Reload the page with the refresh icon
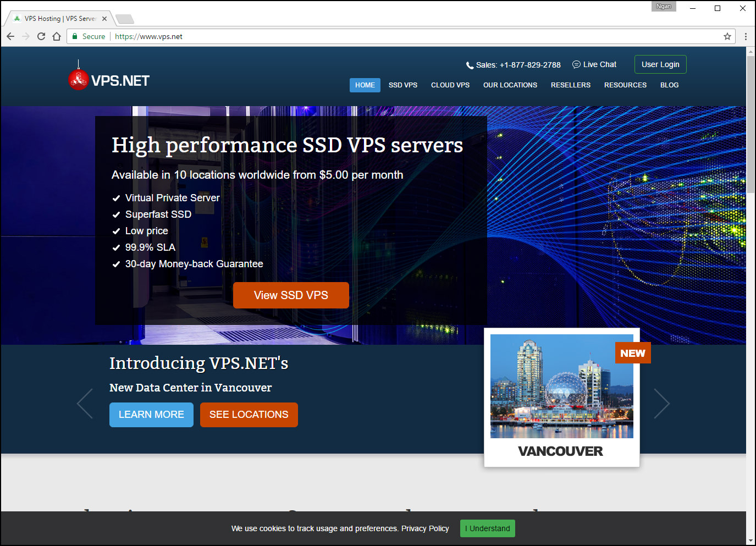The width and height of the screenshot is (756, 546). [x=41, y=36]
